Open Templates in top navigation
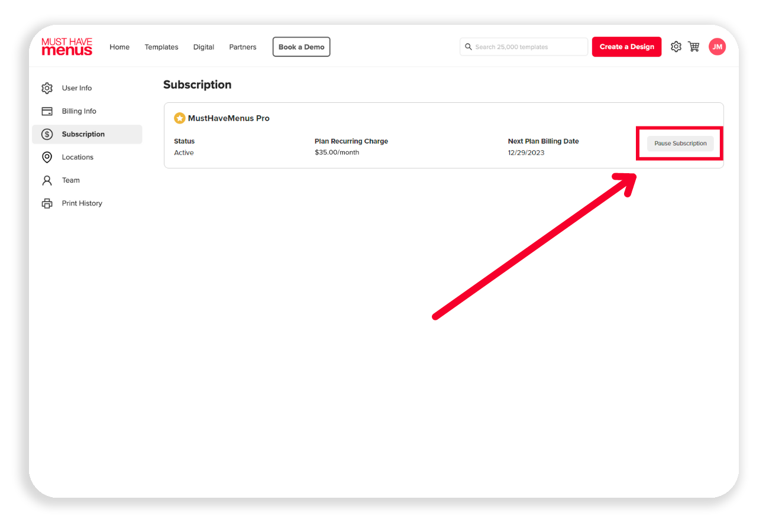 click(x=161, y=47)
